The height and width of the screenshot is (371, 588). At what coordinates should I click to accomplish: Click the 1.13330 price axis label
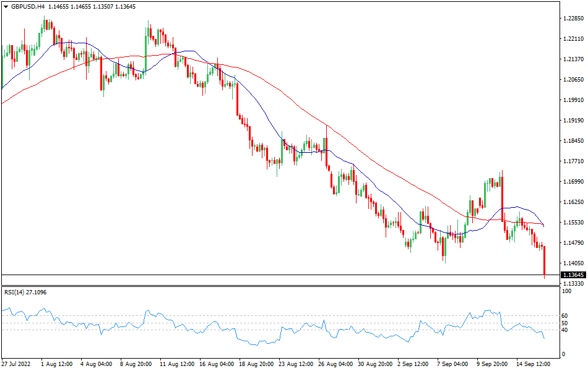(574, 283)
